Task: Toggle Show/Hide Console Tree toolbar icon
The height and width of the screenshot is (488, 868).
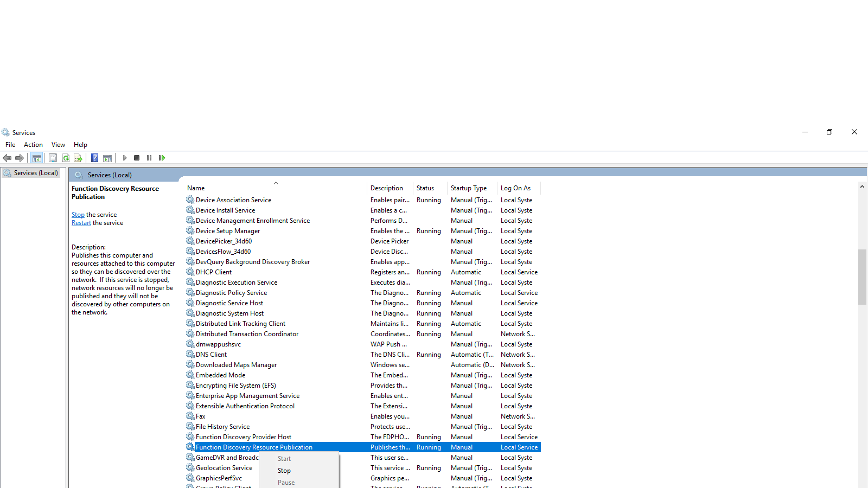Action: (37, 158)
